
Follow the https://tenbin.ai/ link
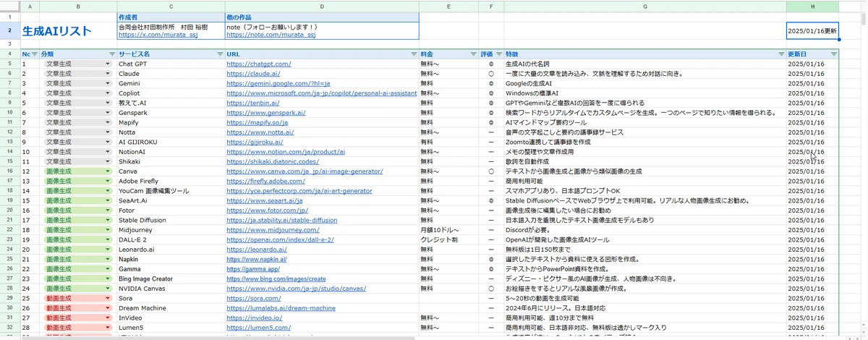tap(252, 103)
